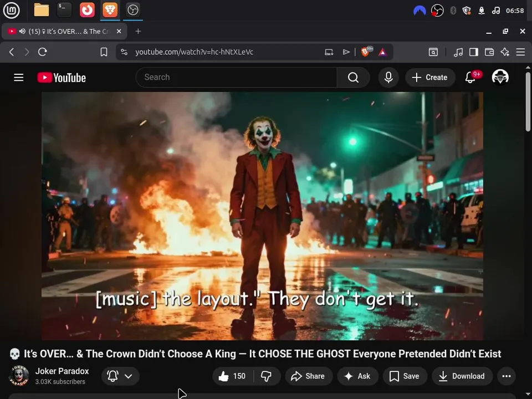Click the blue VPN tray icon
Screen dimensions: 532x399
(420, 11)
